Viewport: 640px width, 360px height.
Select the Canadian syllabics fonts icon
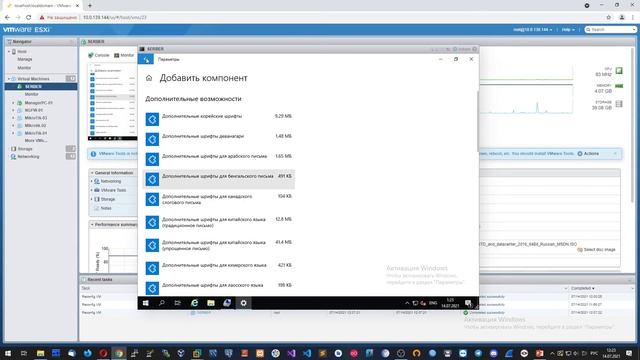152,199
